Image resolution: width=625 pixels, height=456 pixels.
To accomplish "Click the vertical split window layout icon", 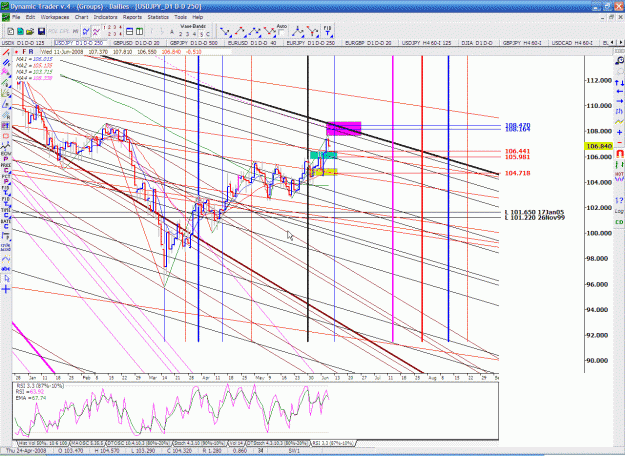I will click(139, 31).
